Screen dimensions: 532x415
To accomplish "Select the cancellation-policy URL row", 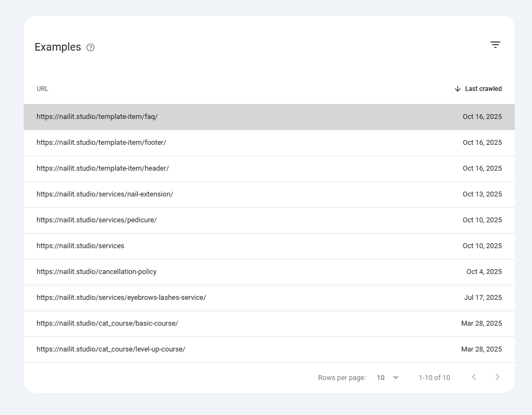I will click(96, 272).
